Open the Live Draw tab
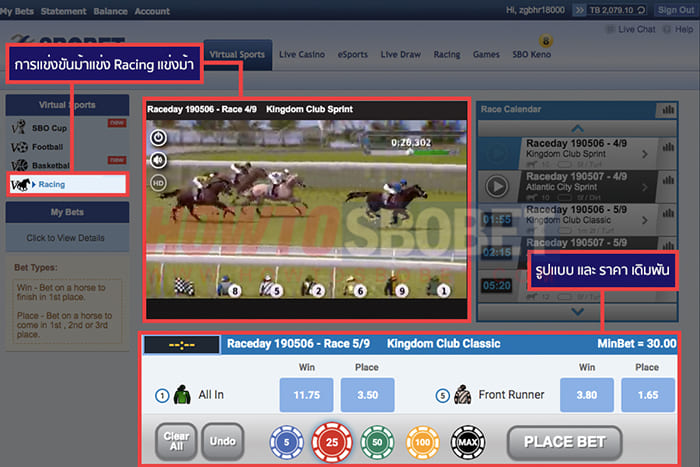 tap(400, 54)
